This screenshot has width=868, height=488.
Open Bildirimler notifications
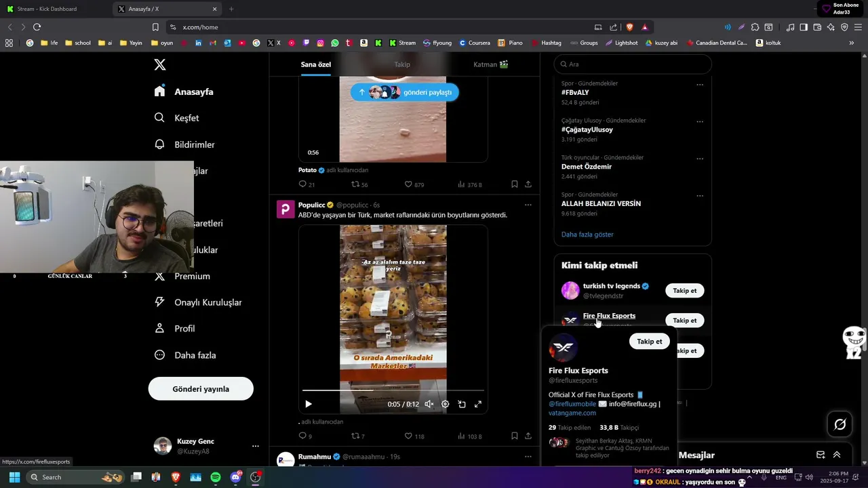click(x=184, y=144)
